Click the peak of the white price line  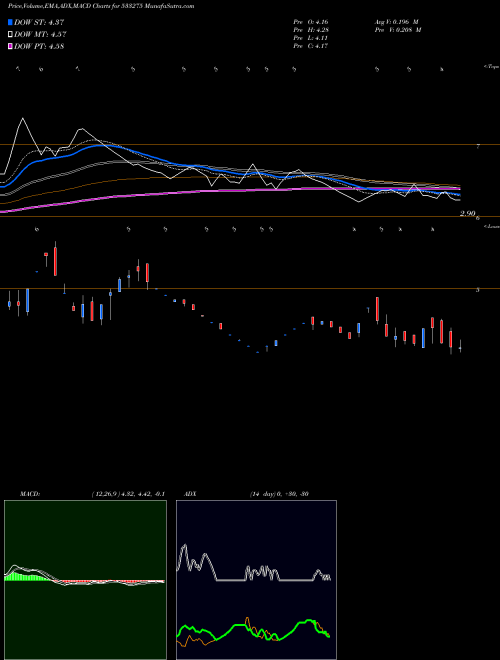coord(22,119)
